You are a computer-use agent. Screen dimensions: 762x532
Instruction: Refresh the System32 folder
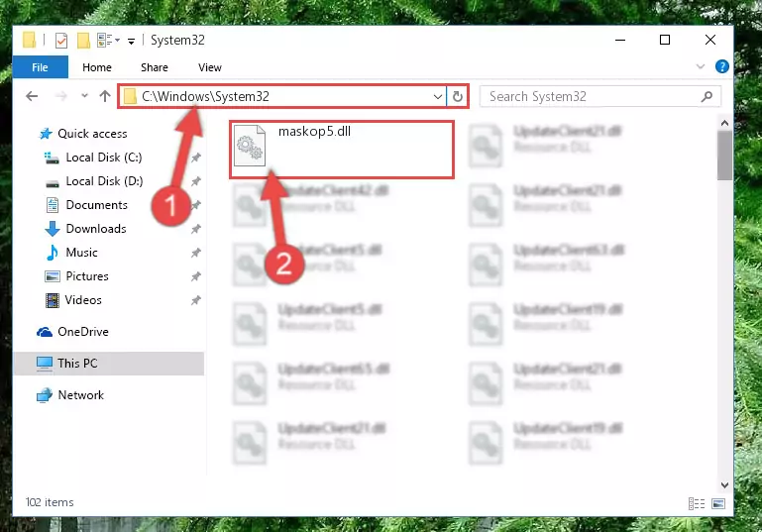(x=457, y=96)
